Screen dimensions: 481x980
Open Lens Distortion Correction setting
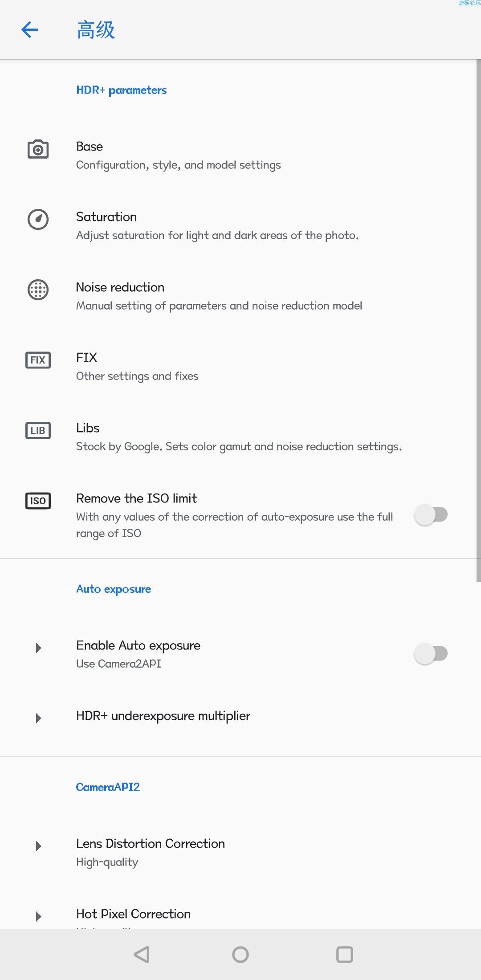(x=240, y=852)
